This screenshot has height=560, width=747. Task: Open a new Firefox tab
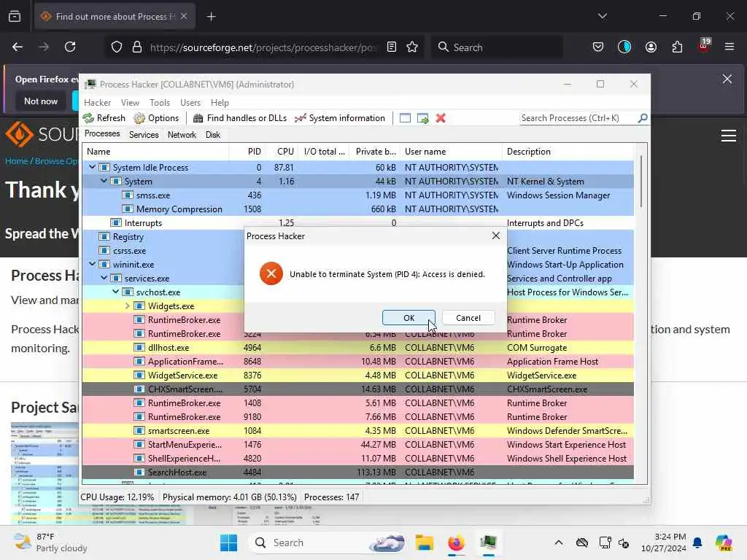click(211, 17)
